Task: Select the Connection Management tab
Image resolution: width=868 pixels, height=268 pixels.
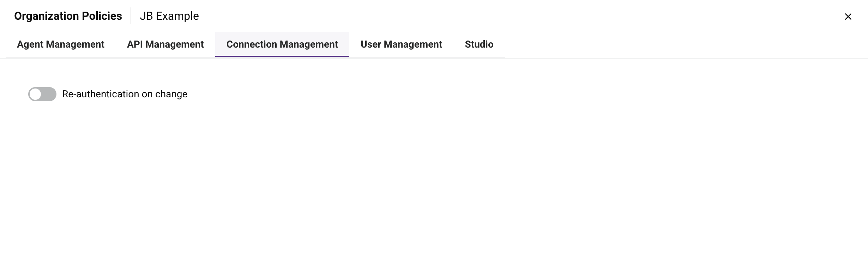Action: 282,44
